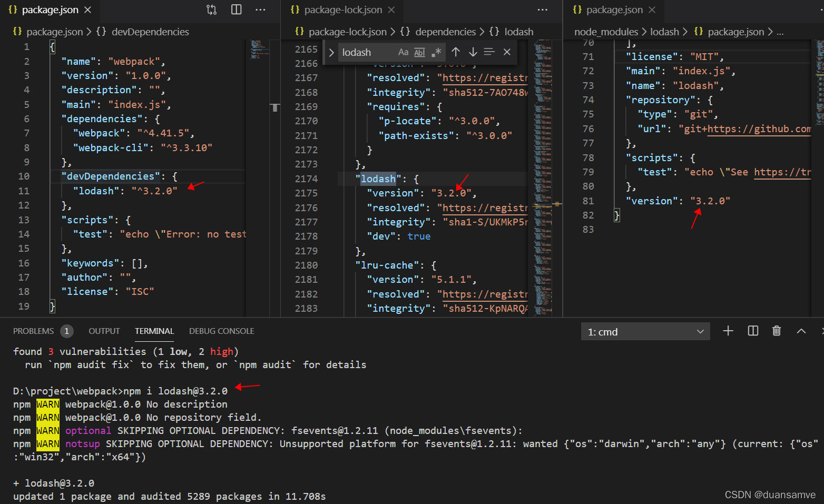Image resolution: width=824 pixels, height=504 pixels.
Task: Click "p-locate": "^3.0.0" line
Action: [x=439, y=121]
